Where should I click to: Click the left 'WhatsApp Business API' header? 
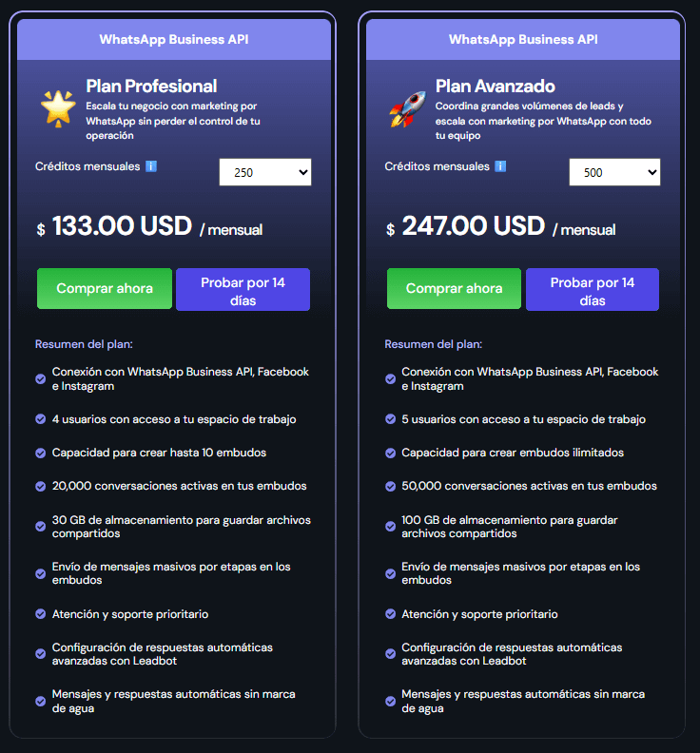174,39
